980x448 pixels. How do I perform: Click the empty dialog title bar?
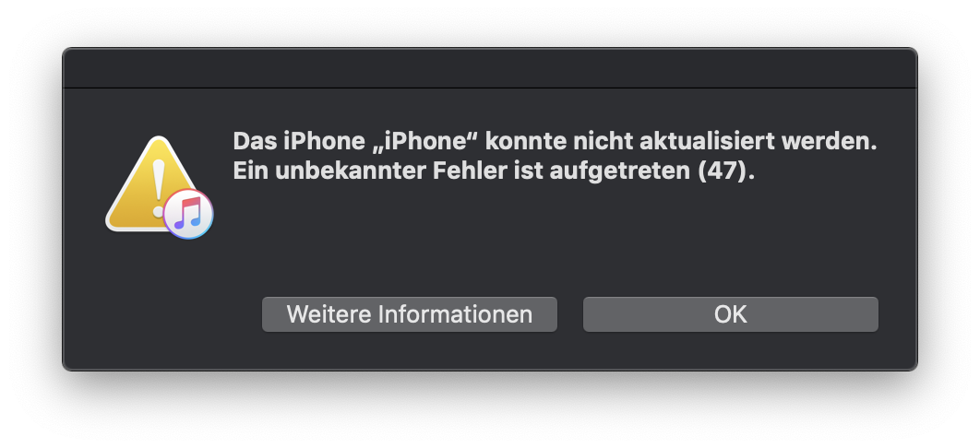tap(489, 68)
